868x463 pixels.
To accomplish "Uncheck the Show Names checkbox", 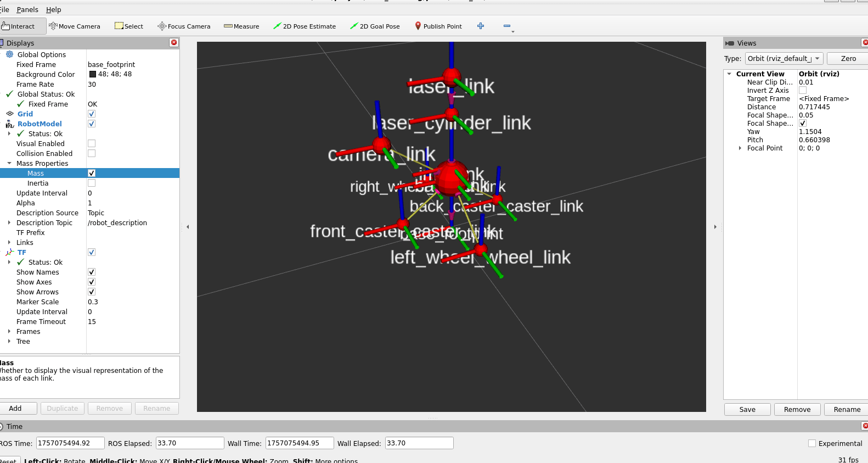I will (x=92, y=272).
